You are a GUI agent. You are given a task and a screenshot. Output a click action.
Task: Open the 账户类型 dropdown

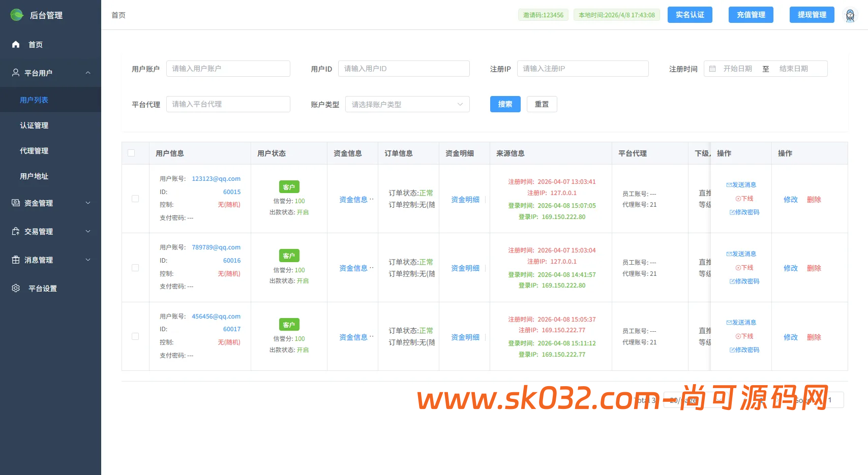(407, 104)
